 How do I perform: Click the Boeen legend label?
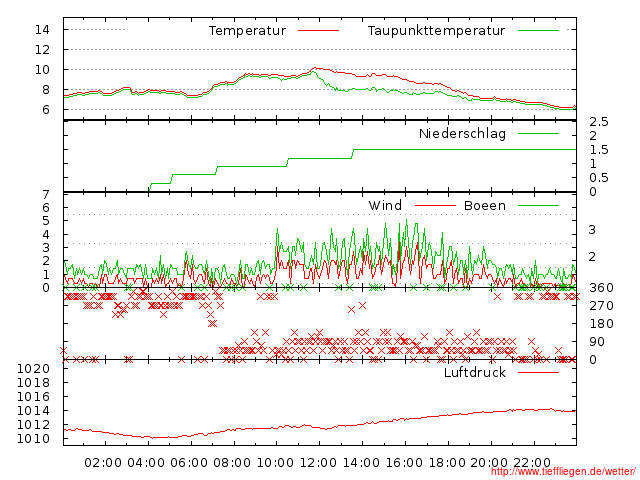tap(485, 205)
